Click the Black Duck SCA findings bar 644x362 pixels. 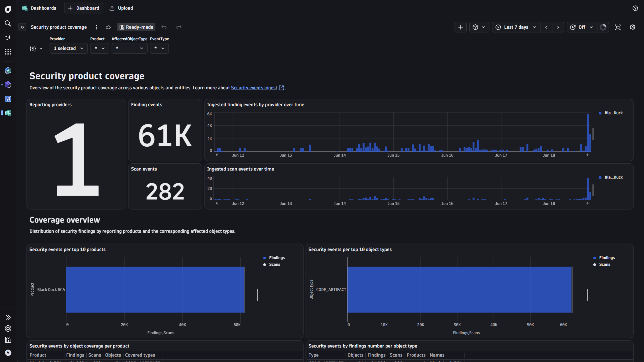tap(155, 290)
